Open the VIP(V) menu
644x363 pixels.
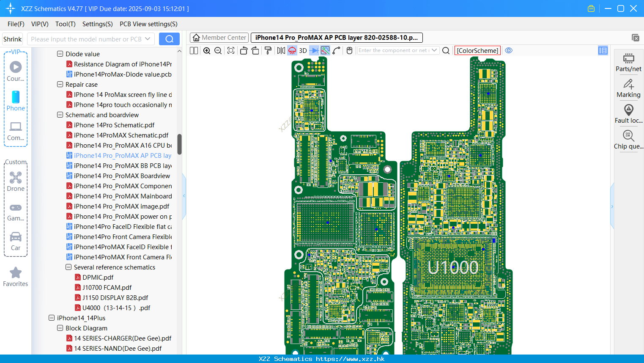click(40, 24)
